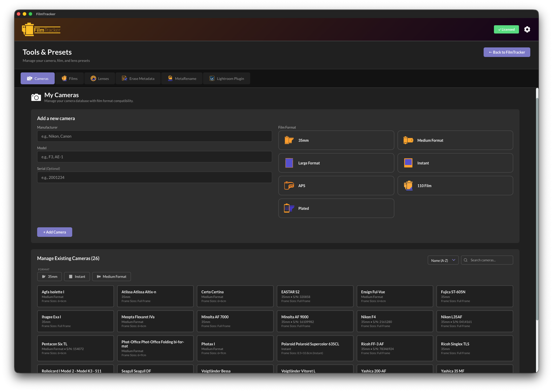Toggle the 35mm format filter chip
The width and height of the screenshot is (553, 392).
coord(50,277)
